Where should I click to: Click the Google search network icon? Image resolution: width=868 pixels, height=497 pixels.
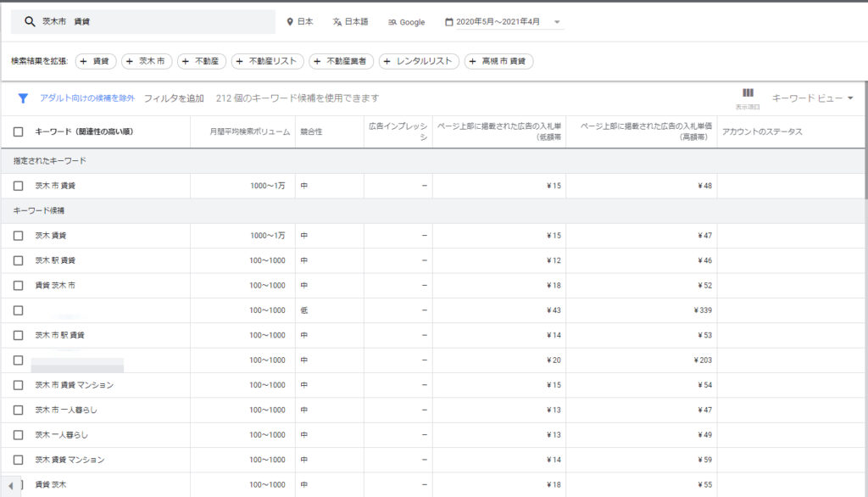coord(392,22)
